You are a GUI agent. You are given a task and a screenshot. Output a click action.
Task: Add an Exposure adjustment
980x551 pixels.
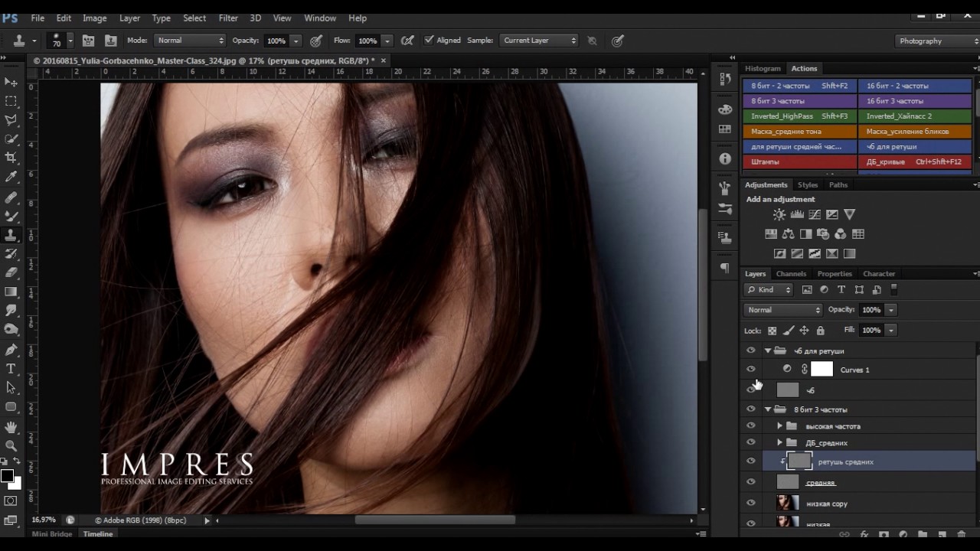(832, 215)
